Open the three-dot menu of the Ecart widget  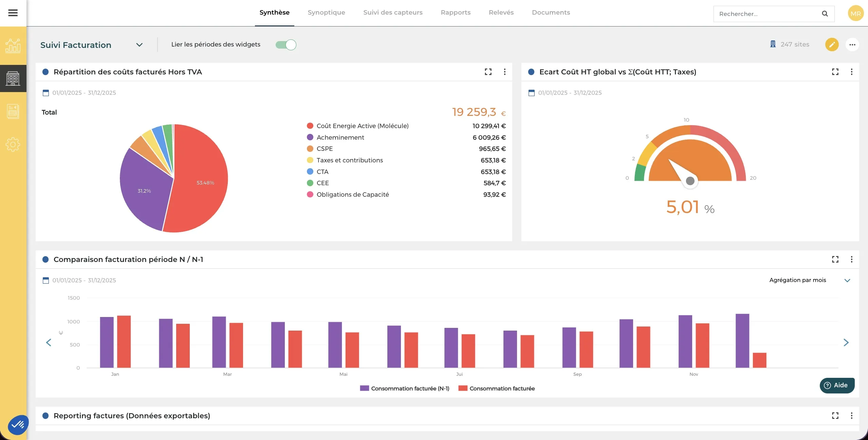click(x=851, y=72)
